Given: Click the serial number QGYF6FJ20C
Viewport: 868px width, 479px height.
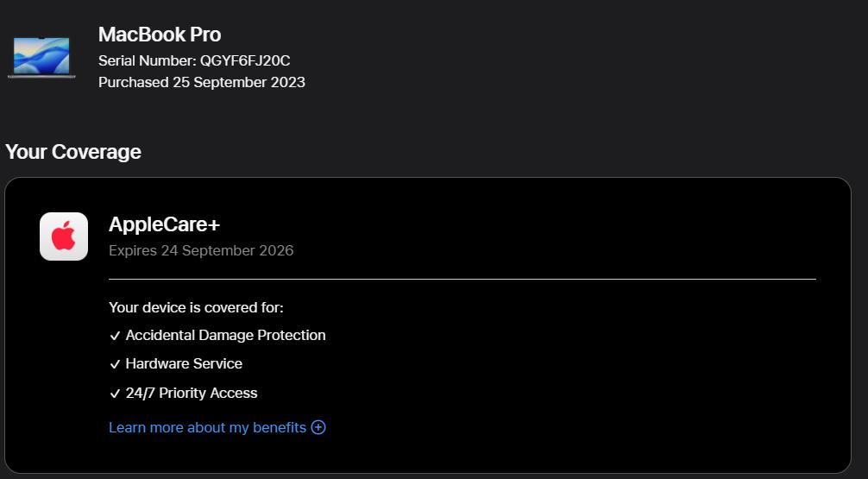Looking at the screenshot, I should [245, 60].
